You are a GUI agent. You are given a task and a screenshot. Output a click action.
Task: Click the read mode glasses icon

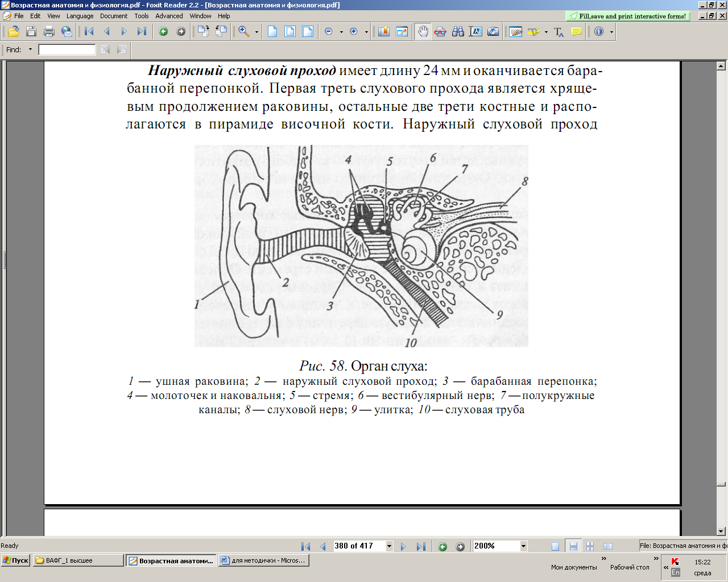440,32
